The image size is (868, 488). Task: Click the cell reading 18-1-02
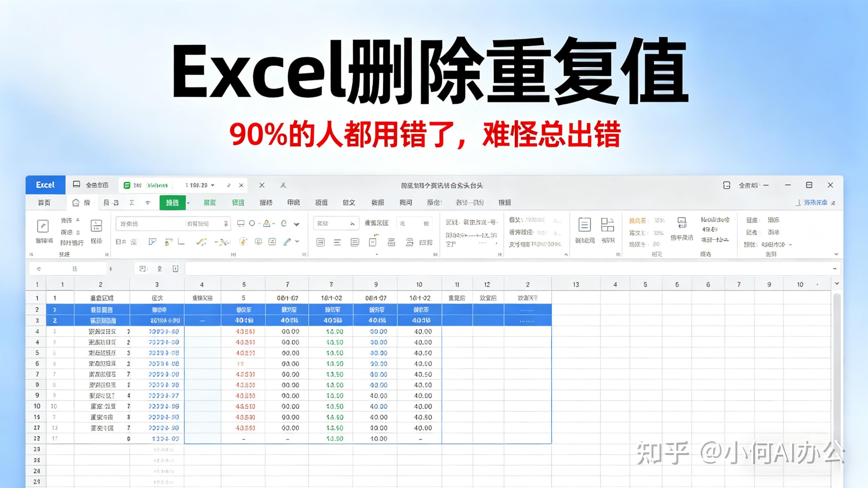click(419, 298)
